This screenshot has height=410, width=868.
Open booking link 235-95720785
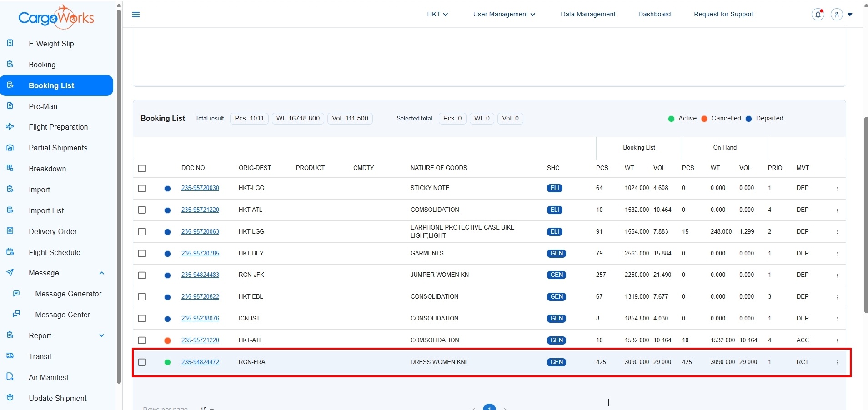pyautogui.click(x=200, y=254)
